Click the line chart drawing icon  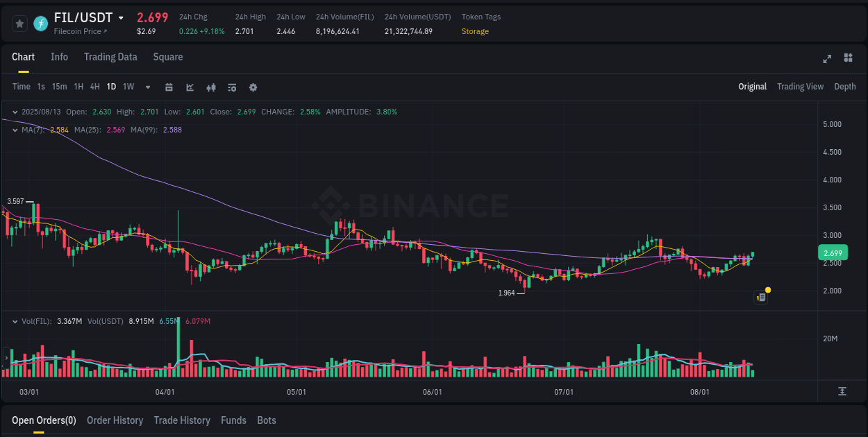189,87
